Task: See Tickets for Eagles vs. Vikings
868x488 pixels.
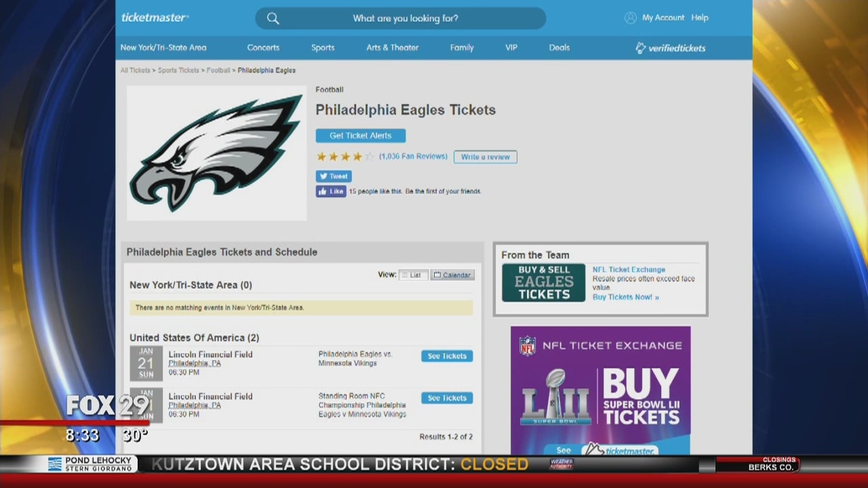Action: [x=447, y=357]
